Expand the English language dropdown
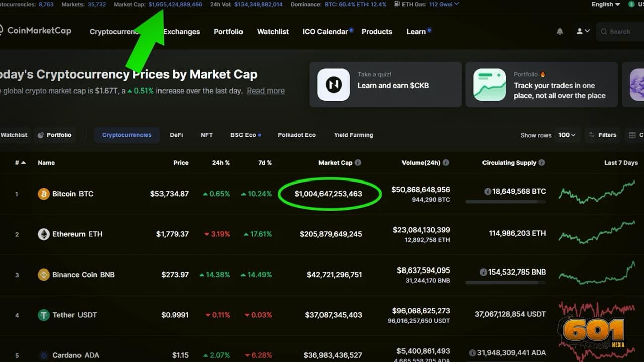The height and width of the screenshot is (362, 644). click(x=605, y=4)
